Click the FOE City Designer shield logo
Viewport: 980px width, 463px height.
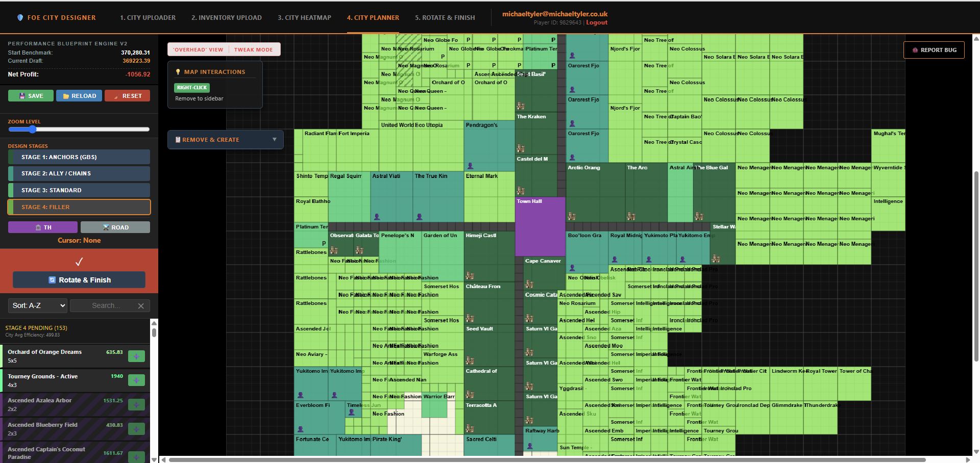pyautogui.click(x=20, y=17)
